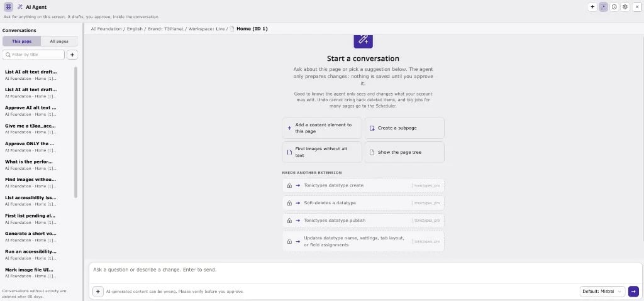This screenshot has width=644, height=301.
Task: Click the magic wand icon beside AI Agent title
Action: tap(20, 7)
